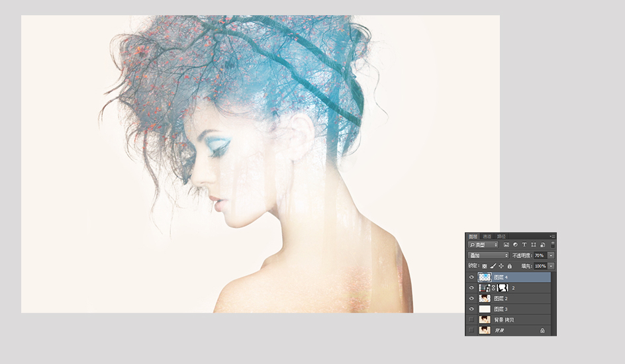Select the 背景 拷贝 layer thumbnail

(x=485, y=320)
